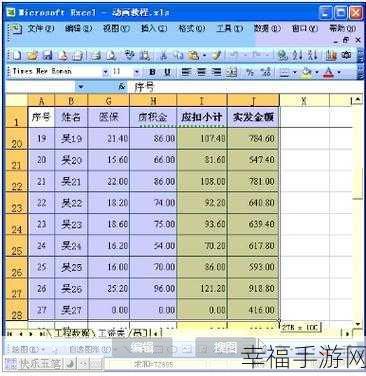Click the Increase Decimal icon

tap(266, 72)
